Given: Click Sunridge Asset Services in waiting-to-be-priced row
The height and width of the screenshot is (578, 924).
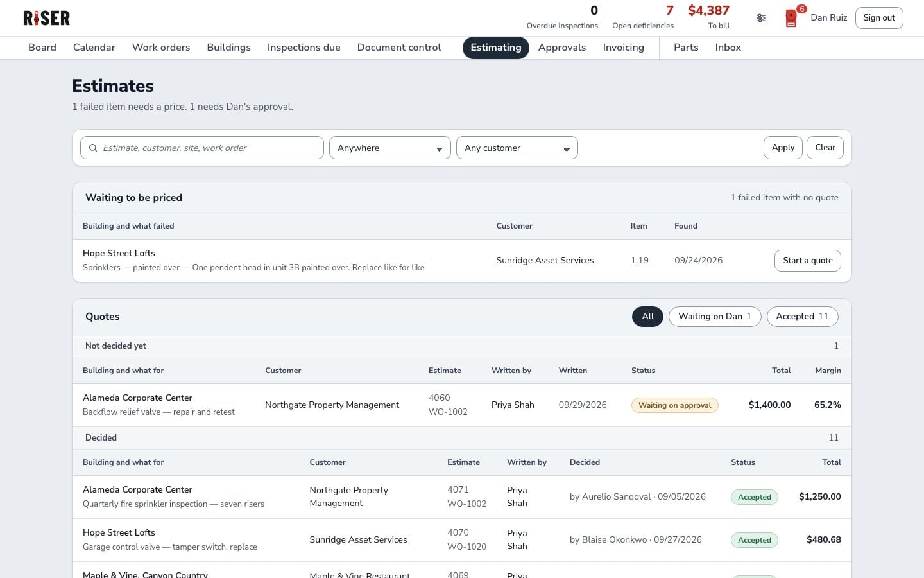Looking at the screenshot, I should [x=545, y=261].
